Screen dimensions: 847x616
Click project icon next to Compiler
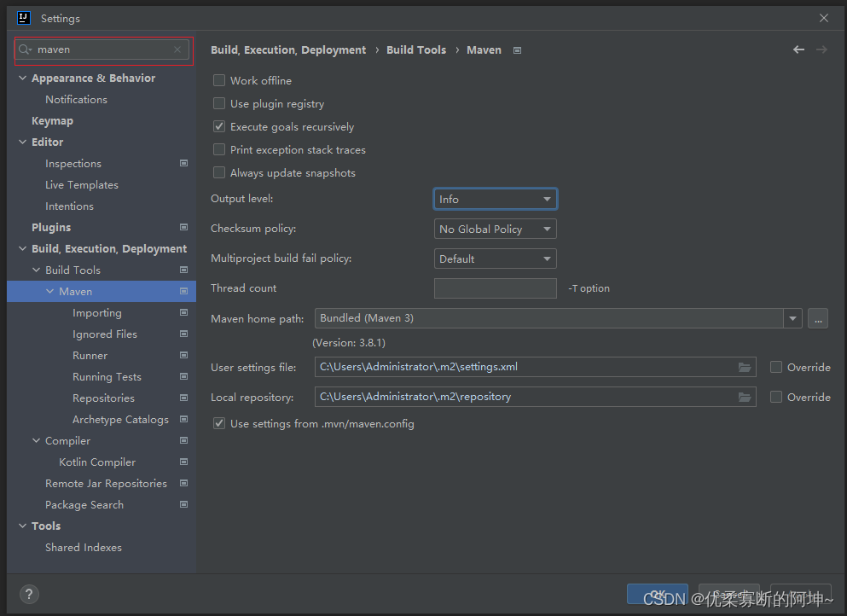(x=183, y=441)
